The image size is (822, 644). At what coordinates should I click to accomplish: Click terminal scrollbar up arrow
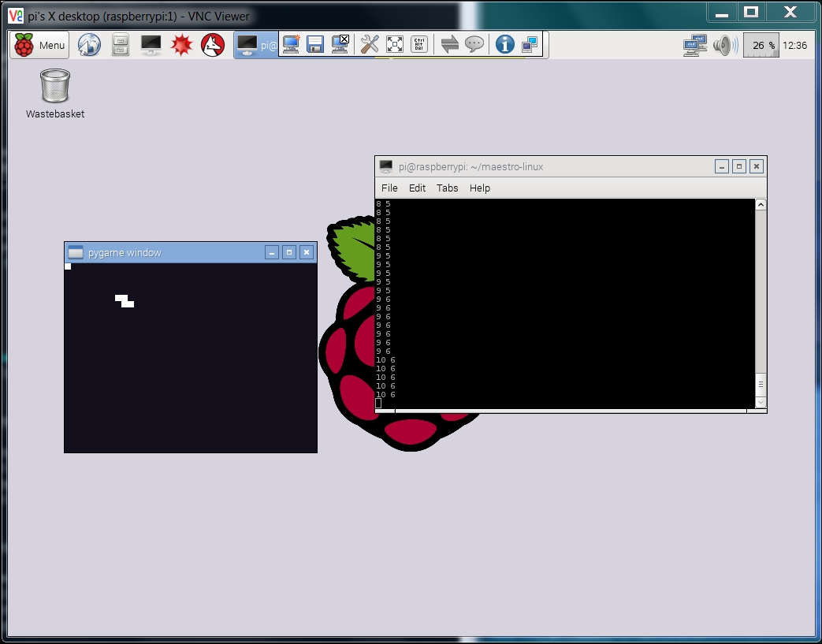coord(761,205)
